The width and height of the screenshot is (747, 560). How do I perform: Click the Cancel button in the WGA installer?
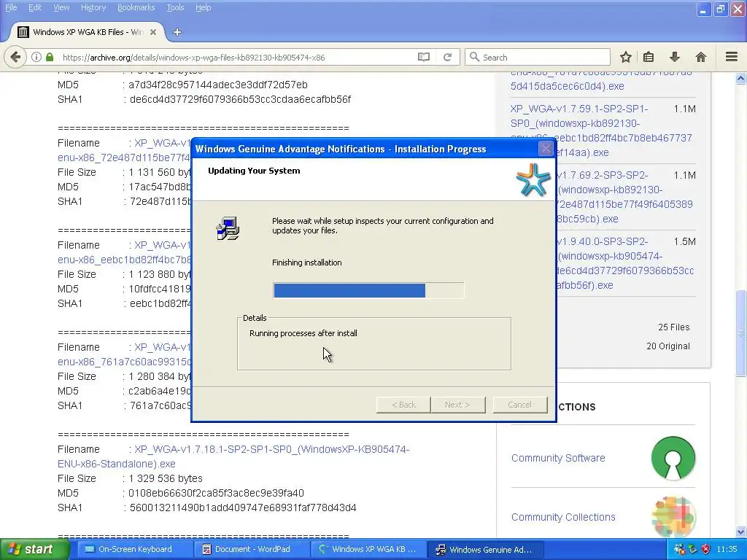coord(519,405)
